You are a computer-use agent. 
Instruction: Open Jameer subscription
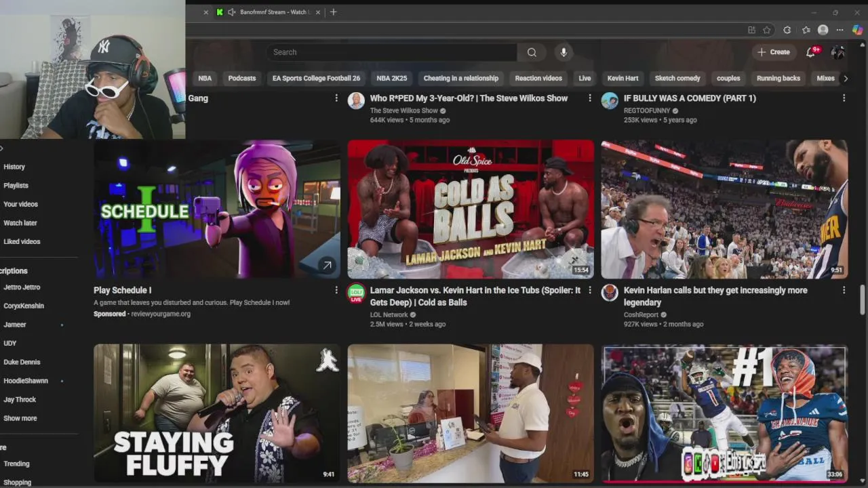point(15,325)
